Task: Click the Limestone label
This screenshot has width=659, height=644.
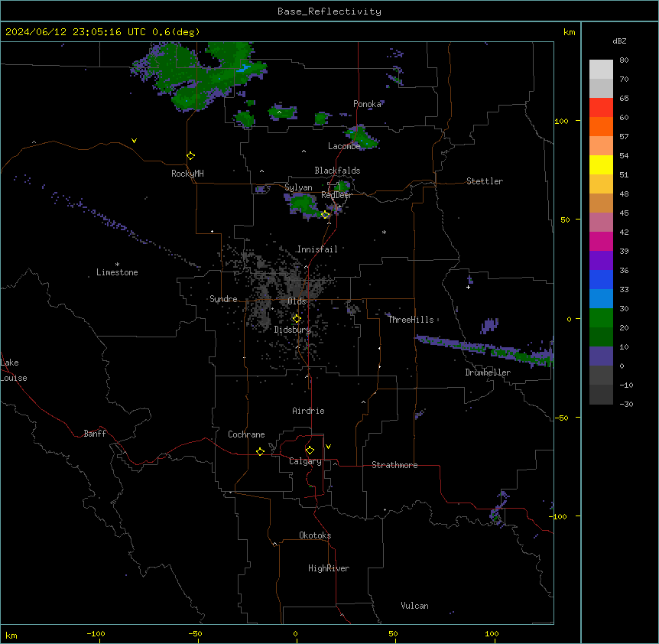Action: point(117,272)
